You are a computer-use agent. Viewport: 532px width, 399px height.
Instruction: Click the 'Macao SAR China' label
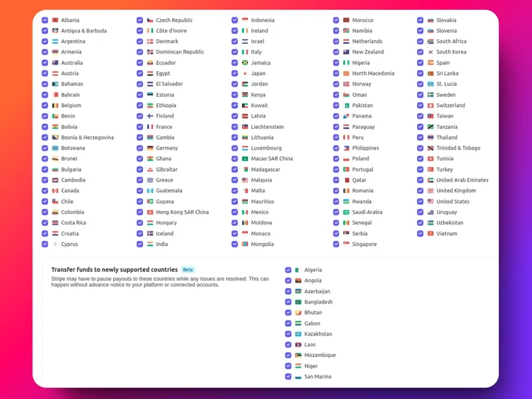coord(272,158)
